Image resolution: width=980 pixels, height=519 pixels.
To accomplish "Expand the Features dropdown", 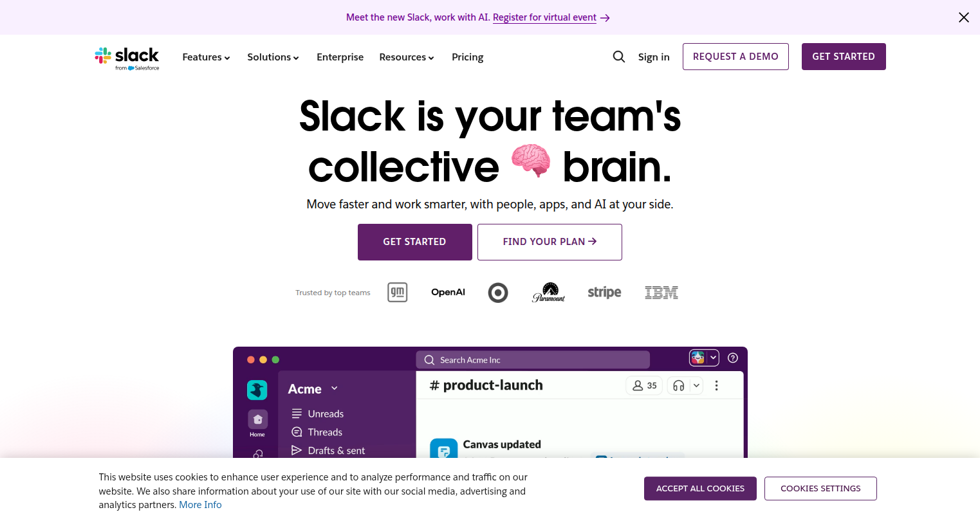I will tap(206, 57).
